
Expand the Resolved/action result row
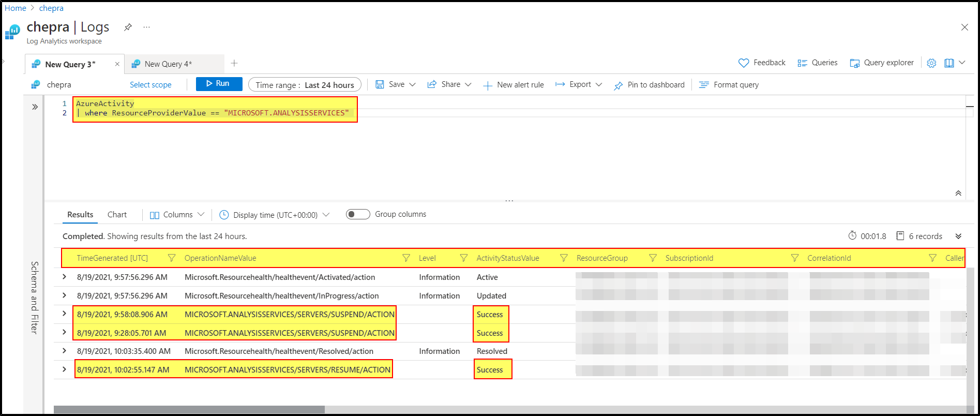[x=64, y=351]
